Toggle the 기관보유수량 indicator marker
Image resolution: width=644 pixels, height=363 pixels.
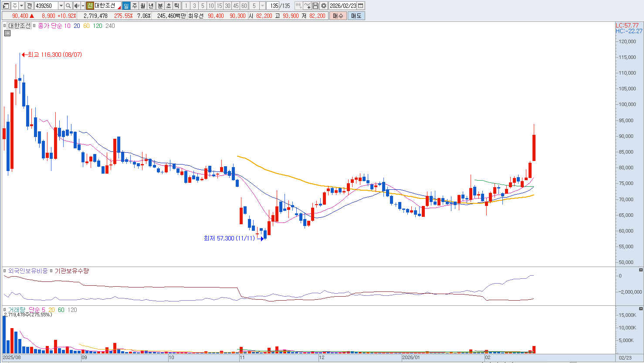pos(51,271)
